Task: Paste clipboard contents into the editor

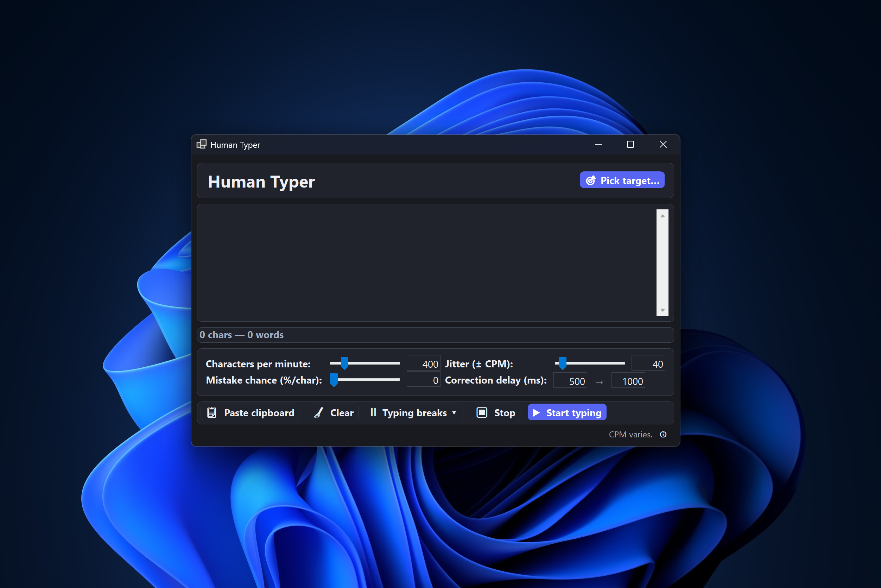Action: coord(250,412)
